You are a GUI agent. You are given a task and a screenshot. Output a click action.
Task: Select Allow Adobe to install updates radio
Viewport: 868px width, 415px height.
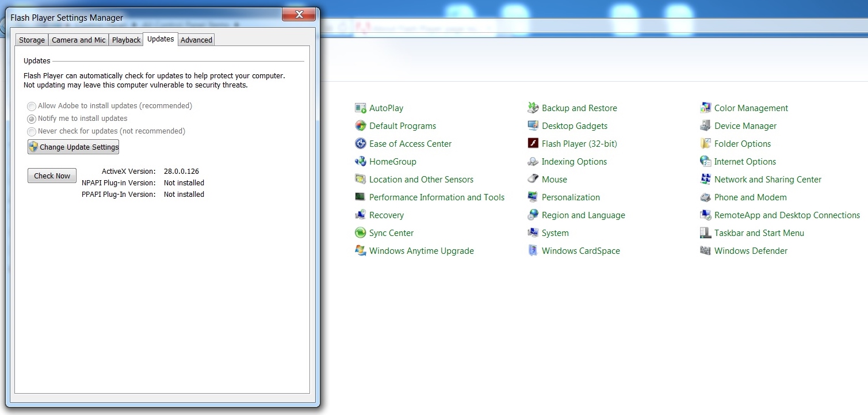pyautogui.click(x=32, y=106)
